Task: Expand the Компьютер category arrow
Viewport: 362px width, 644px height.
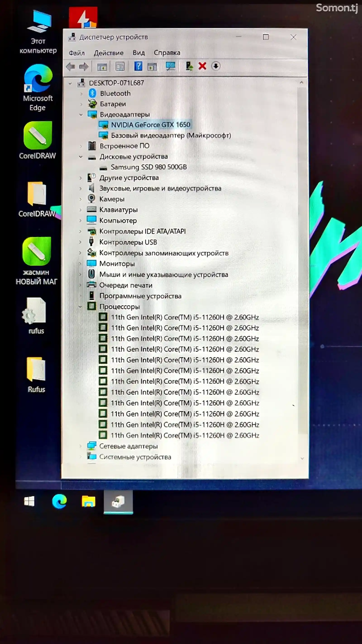Action: pos(80,221)
